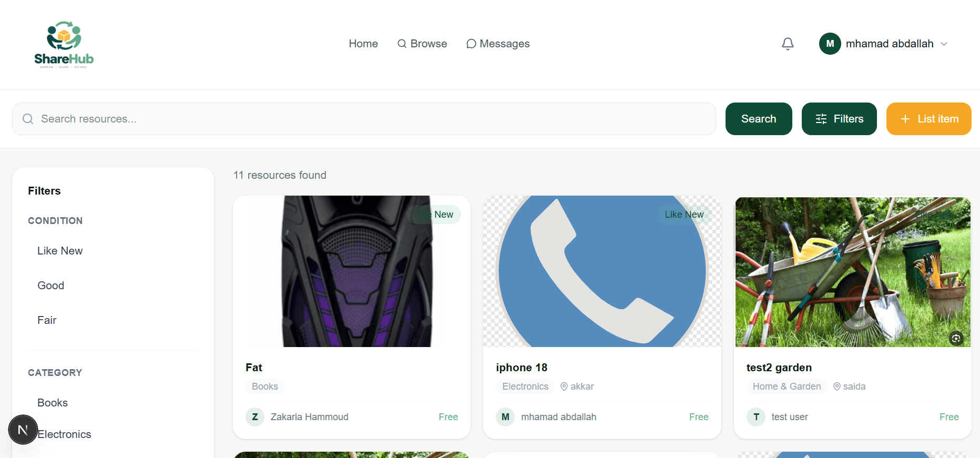
Task: Open the notifications bell
Action: click(788, 44)
